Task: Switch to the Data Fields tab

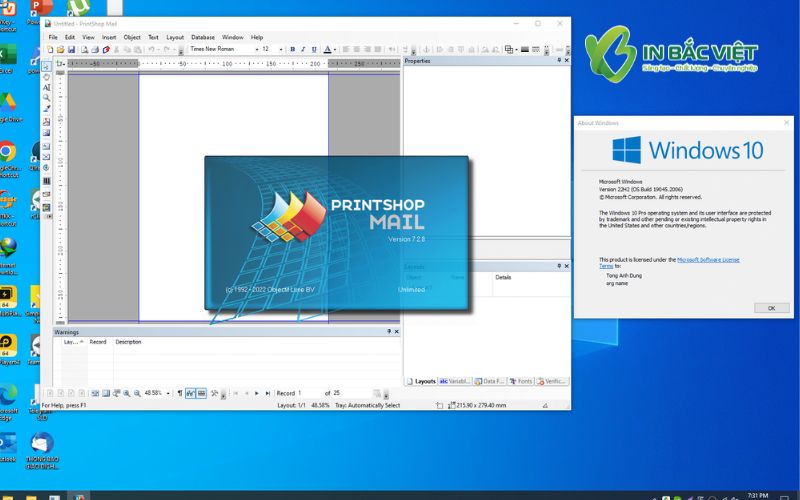Action: pos(489,381)
